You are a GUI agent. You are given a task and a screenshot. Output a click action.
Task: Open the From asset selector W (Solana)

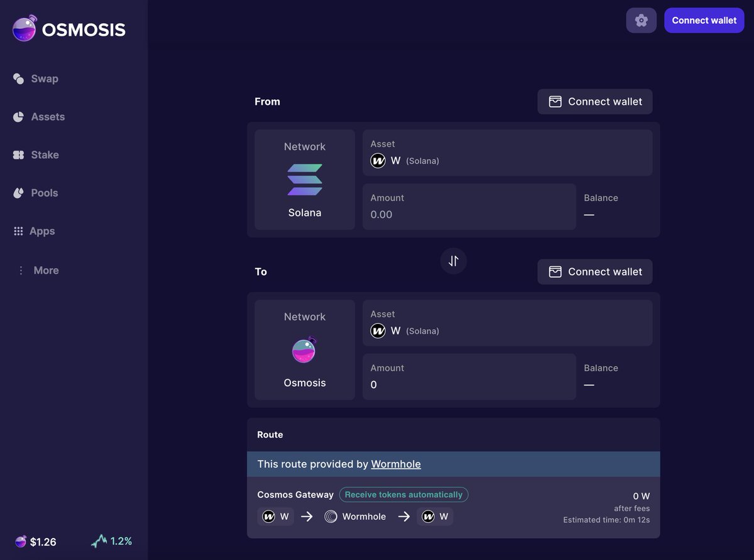[x=508, y=153]
